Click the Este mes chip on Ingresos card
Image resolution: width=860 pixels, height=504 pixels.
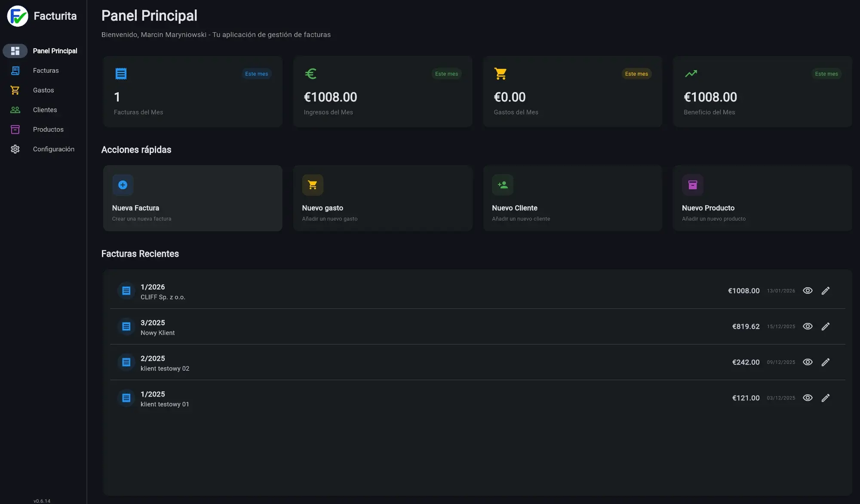pos(447,74)
